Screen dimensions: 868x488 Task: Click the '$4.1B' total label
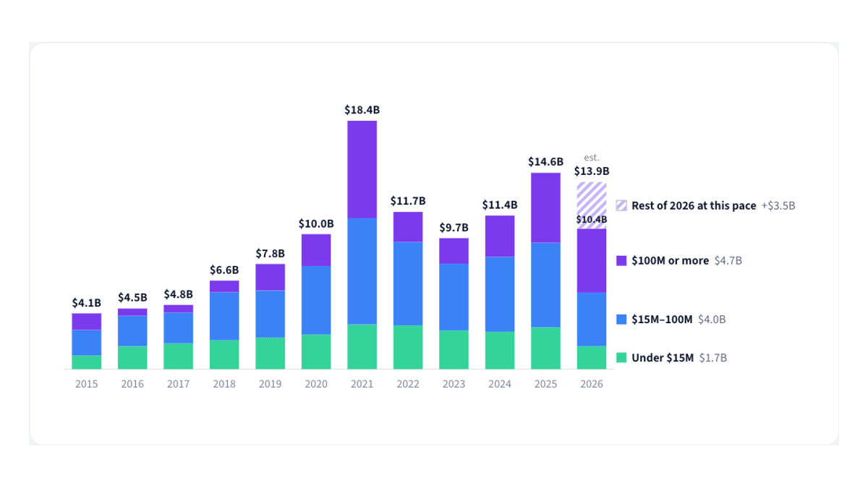(86, 302)
